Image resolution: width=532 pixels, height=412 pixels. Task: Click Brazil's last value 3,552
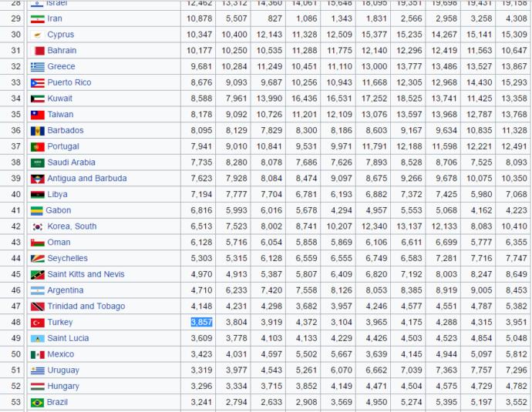(x=516, y=402)
